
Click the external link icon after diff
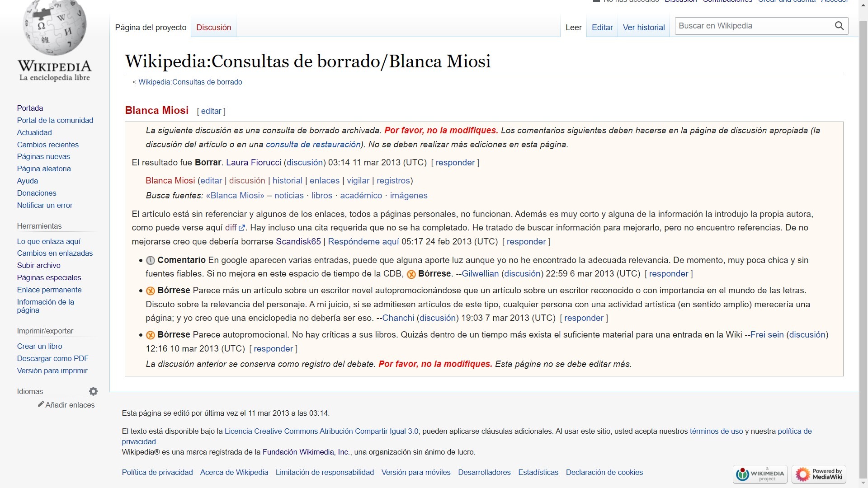[x=242, y=228]
